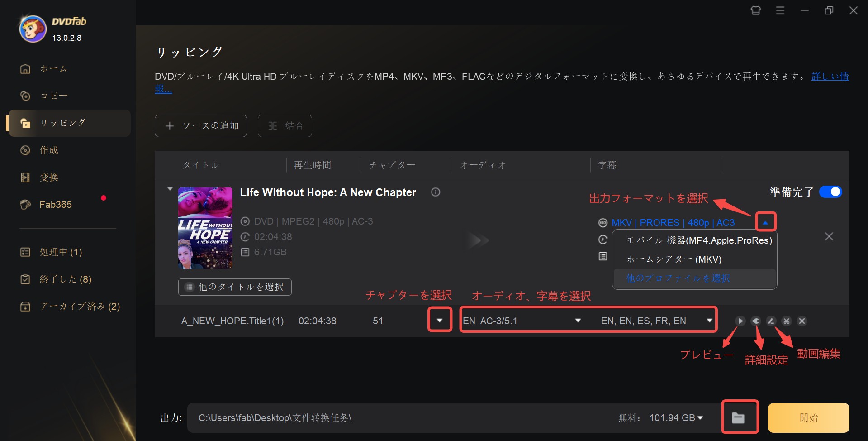
Task: Open the hamburger main menu
Action: [x=780, y=10]
